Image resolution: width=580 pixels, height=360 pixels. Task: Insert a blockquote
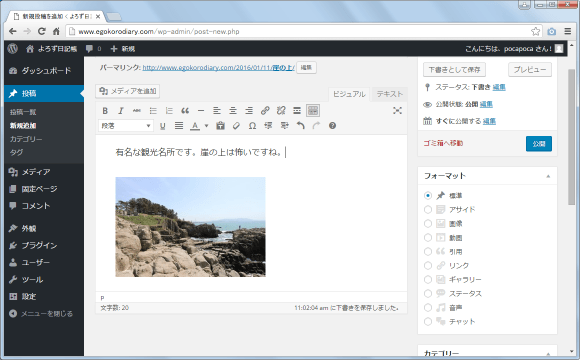[185, 111]
